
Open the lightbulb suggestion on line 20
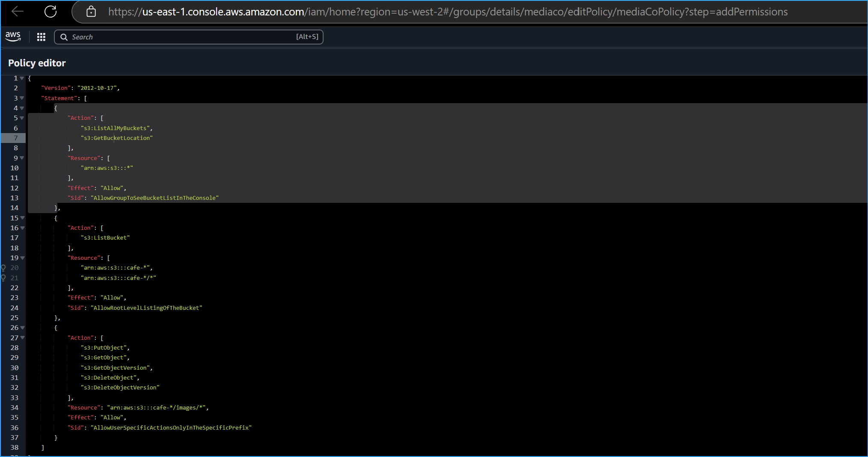[x=3, y=268]
